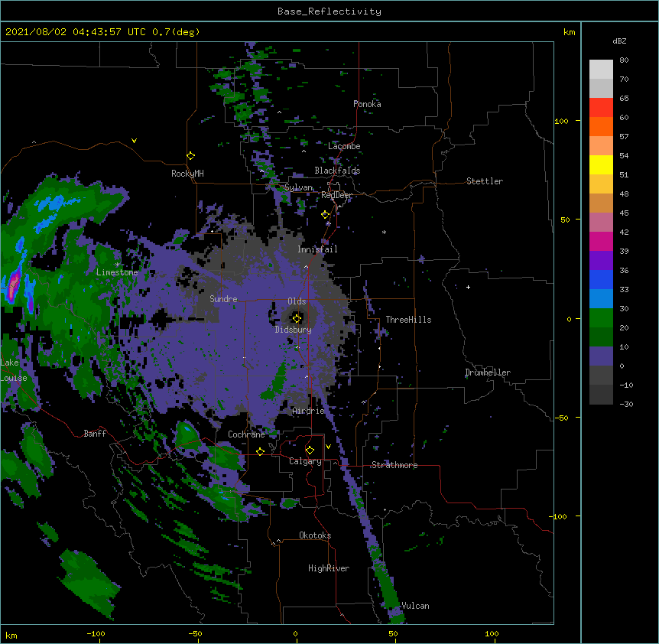Click the Olds city label
The image size is (659, 644).
click(297, 301)
